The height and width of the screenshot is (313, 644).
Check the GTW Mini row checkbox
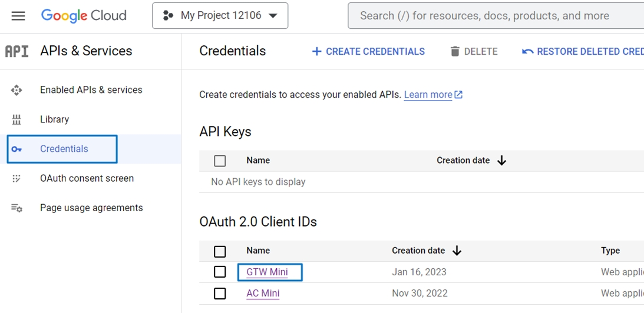tap(220, 272)
